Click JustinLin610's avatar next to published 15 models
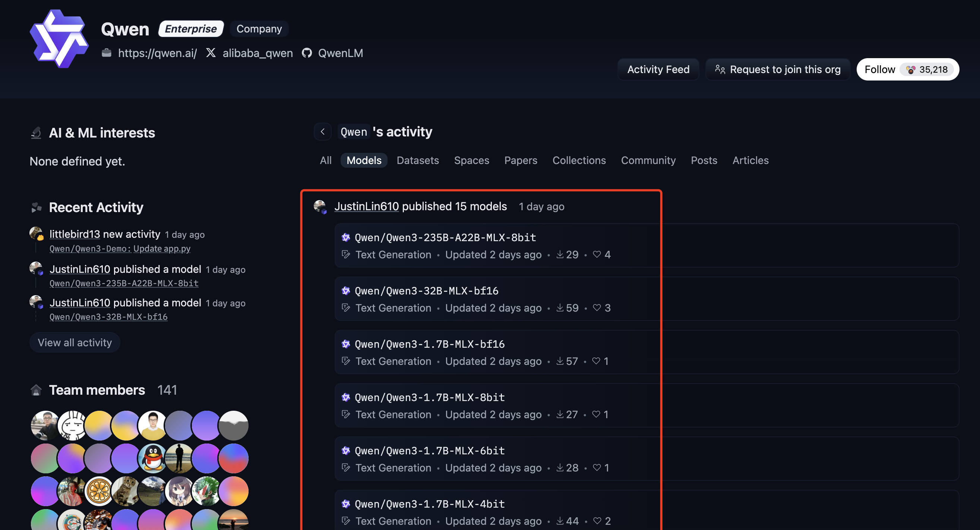Screen dimensions: 980x530 (320, 206)
